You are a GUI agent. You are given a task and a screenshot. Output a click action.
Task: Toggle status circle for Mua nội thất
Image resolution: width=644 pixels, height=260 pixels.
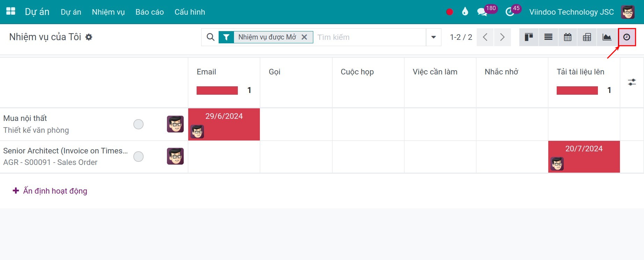[139, 124]
